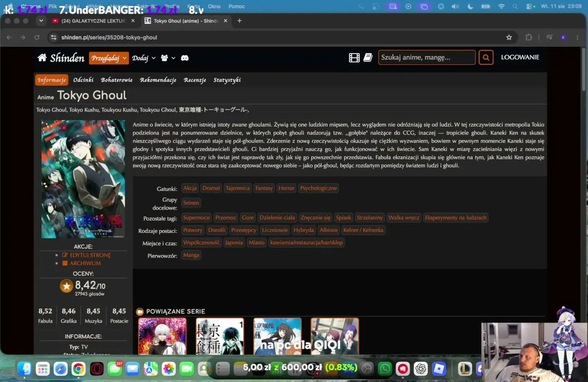588x382 pixels.
Task: Open Wi-Fi status in menu bar
Action: click(502, 6)
